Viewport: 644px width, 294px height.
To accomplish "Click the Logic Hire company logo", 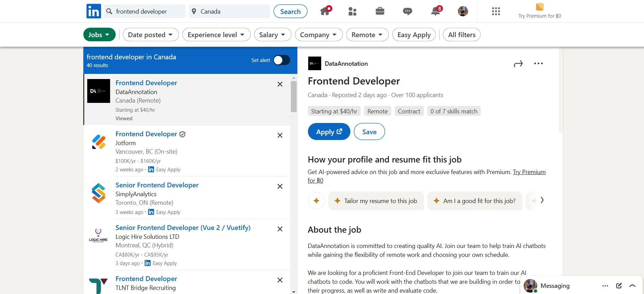I will click(x=98, y=235).
